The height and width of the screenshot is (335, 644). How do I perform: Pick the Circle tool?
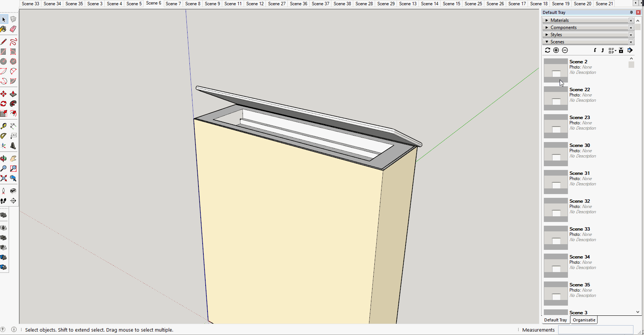coord(4,61)
